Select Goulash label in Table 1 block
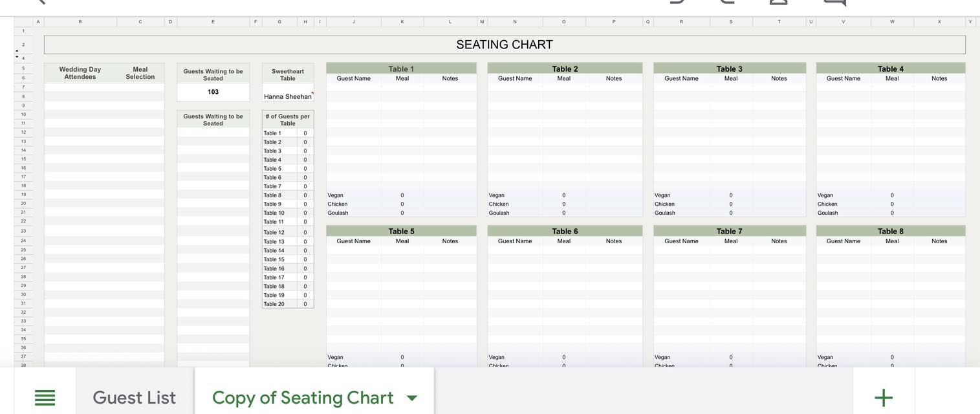Viewport: 980px width, 414px height. [x=338, y=213]
